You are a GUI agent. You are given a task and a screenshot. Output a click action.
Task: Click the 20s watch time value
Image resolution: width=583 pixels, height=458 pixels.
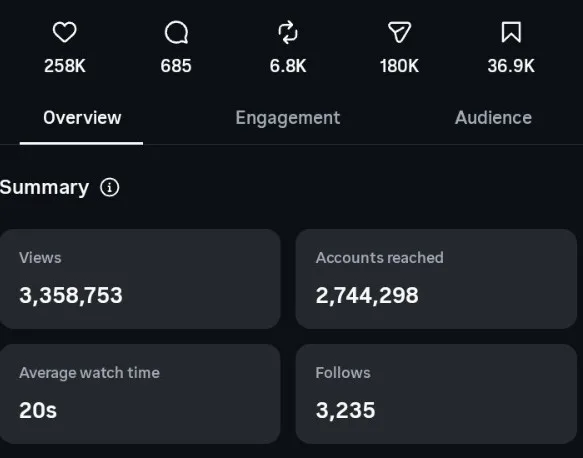point(38,410)
